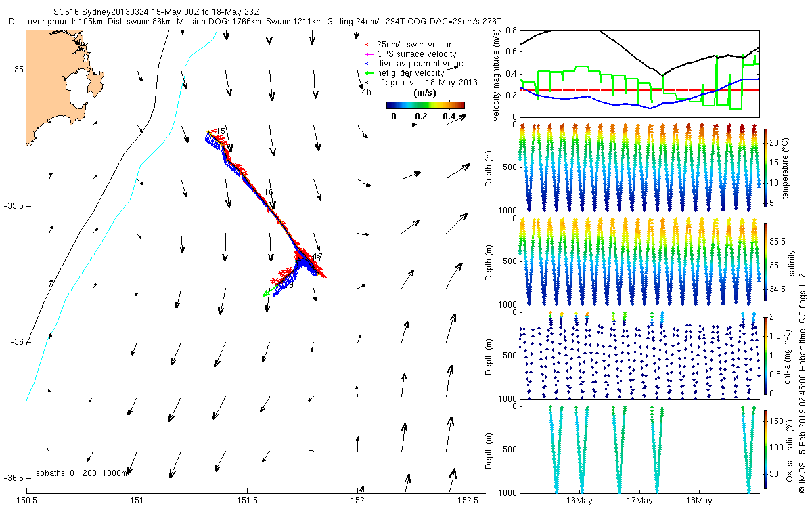Click the chl-a (mg m-3) colorbar
812x508 pixels.
(x=766, y=354)
